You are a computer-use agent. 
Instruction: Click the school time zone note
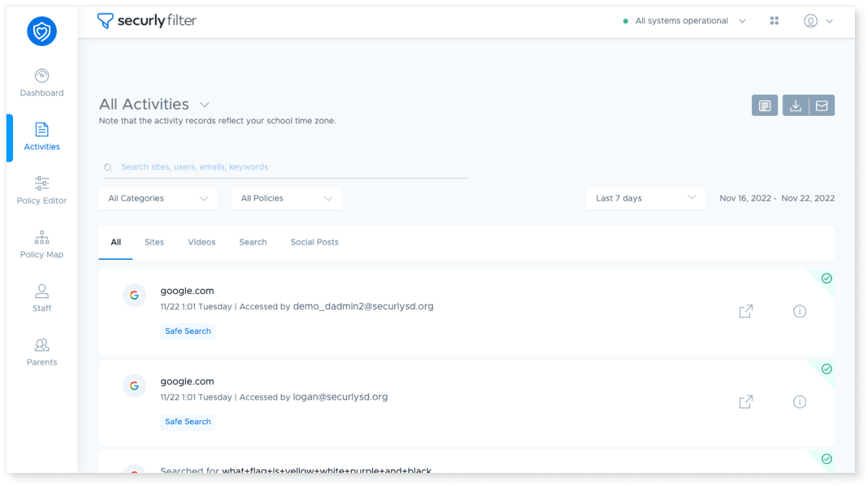pyautogui.click(x=218, y=121)
